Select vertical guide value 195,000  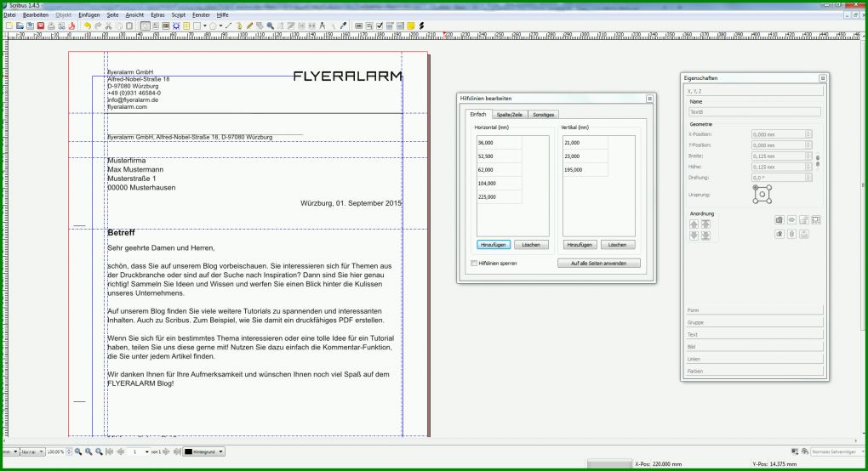(585, 170)
